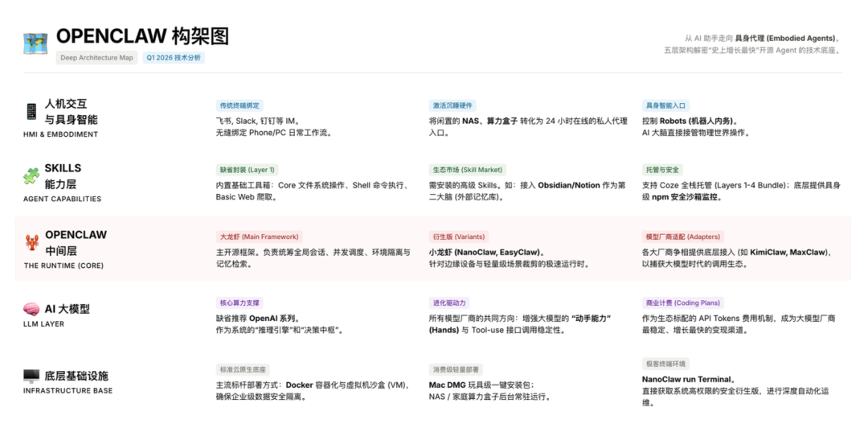This screenshot has height=424, width=868.
Task: Click the text 缺省推荐 OpenAI 系列。
Action: 259,319
